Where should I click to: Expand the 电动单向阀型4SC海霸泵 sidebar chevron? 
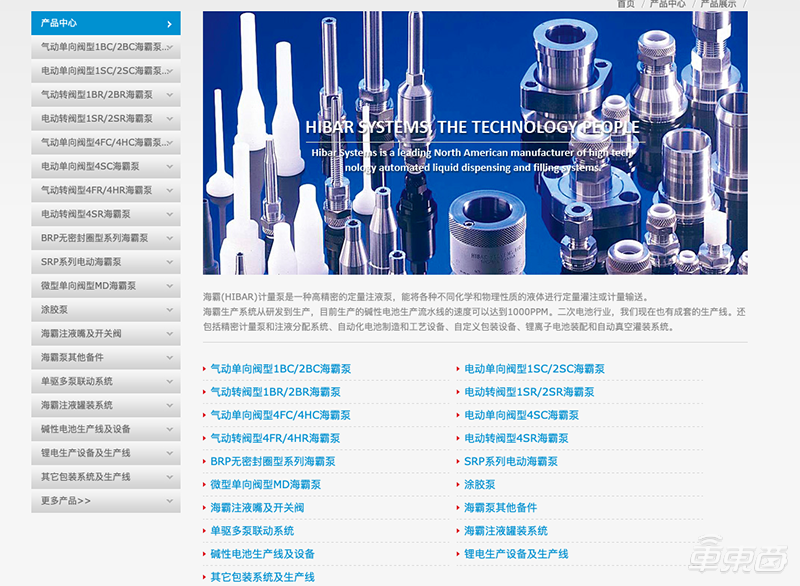170,166
